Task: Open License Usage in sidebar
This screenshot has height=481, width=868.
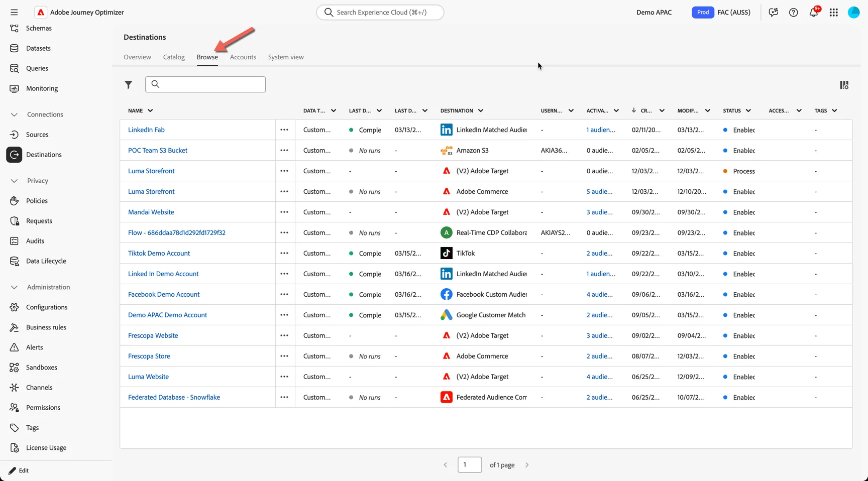Action: tap(46, 448)
